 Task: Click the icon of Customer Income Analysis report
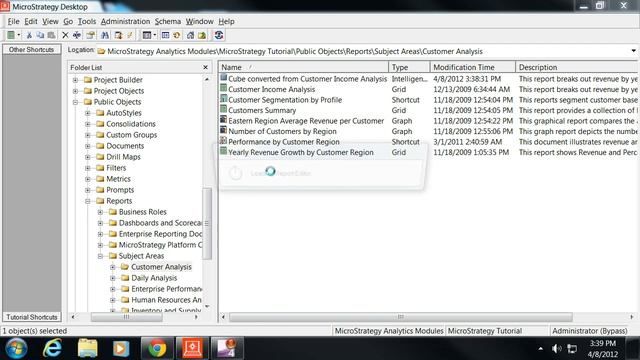[224, 88]
